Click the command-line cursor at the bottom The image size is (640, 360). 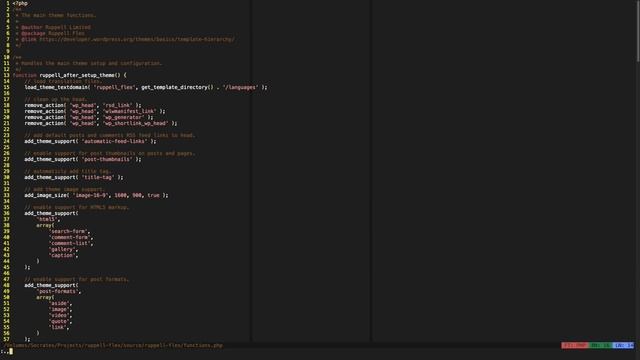(11, 351)
